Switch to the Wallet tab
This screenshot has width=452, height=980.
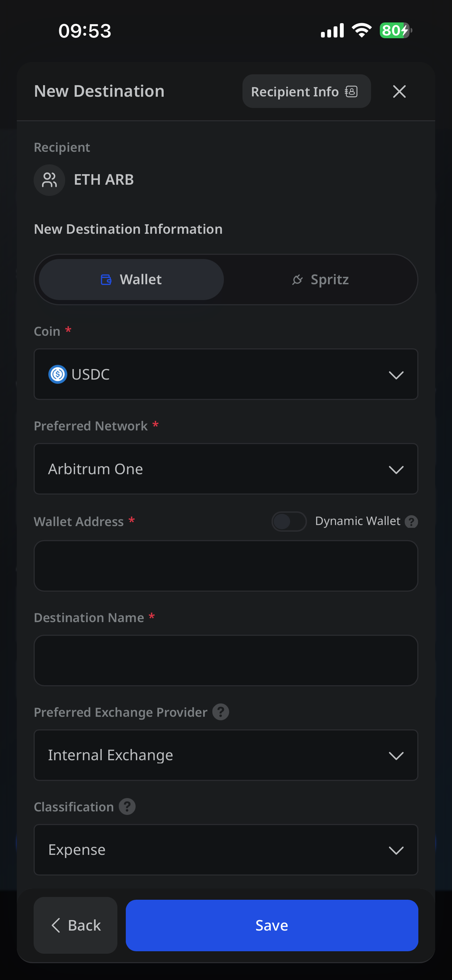tap(131, 280)
